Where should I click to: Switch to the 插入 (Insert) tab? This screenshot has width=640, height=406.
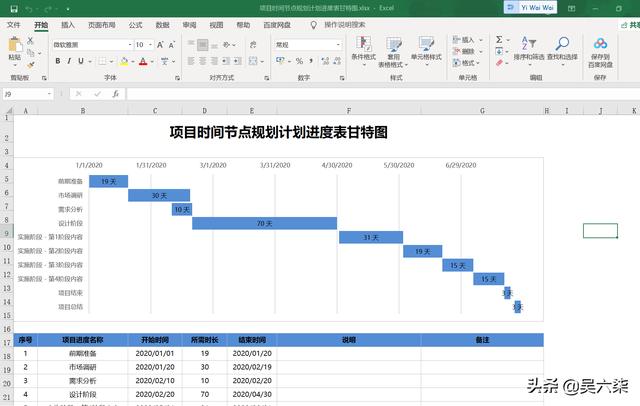point(67,24)
